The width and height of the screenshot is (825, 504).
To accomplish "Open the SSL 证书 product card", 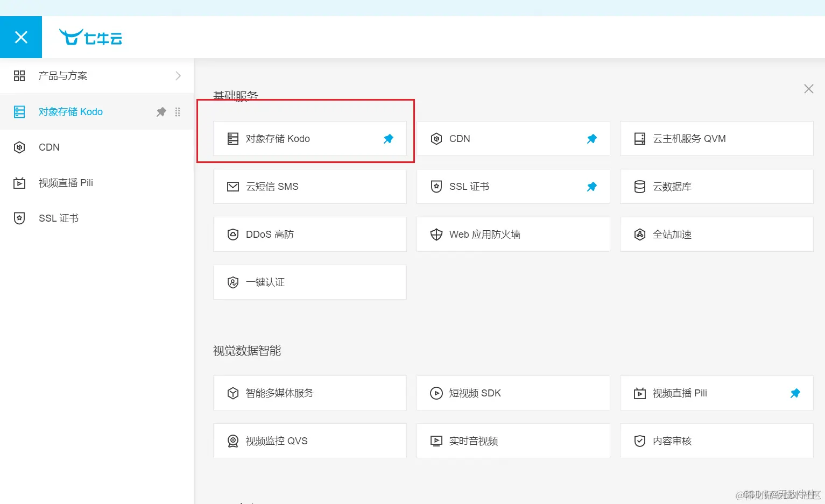I will pyautogui.click(x=513, y=187).
